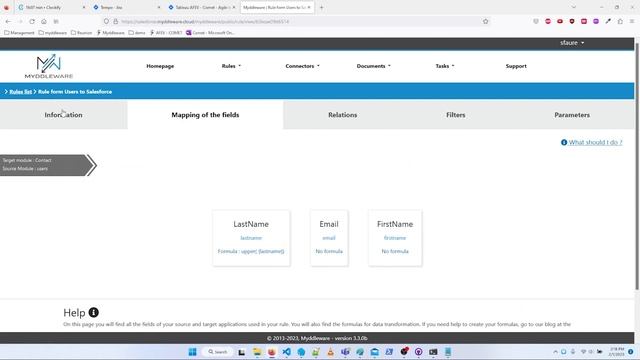Open the terminal icon in the taskbar
Viewport: 640px width, 360px height.
(433, 352)
